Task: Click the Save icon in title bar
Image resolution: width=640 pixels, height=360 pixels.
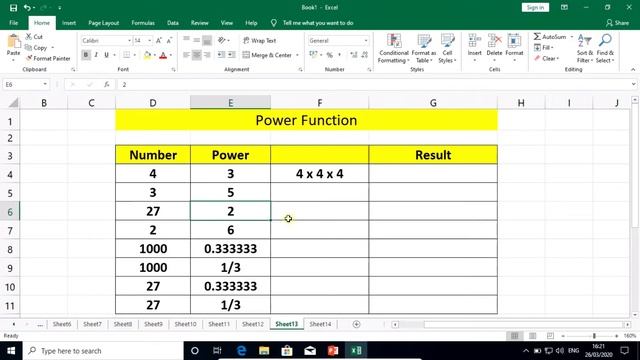Action: pos(13,7)
